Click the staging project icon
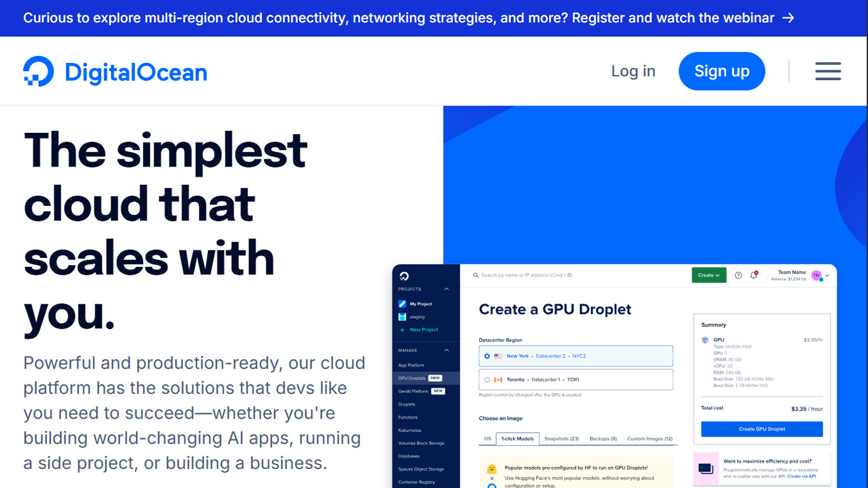The image size is (868, 488). [402, 316]
